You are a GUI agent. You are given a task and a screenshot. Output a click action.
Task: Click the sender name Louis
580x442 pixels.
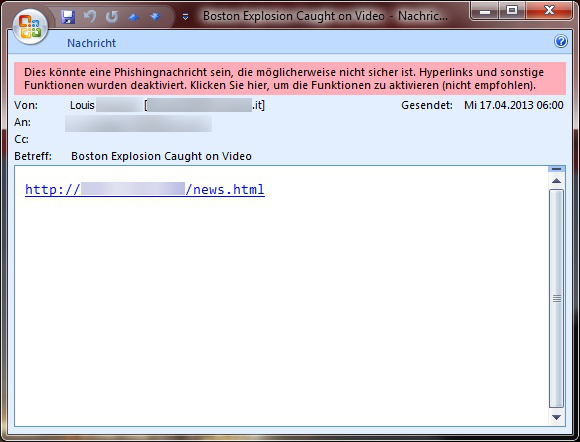click(82, 105)
